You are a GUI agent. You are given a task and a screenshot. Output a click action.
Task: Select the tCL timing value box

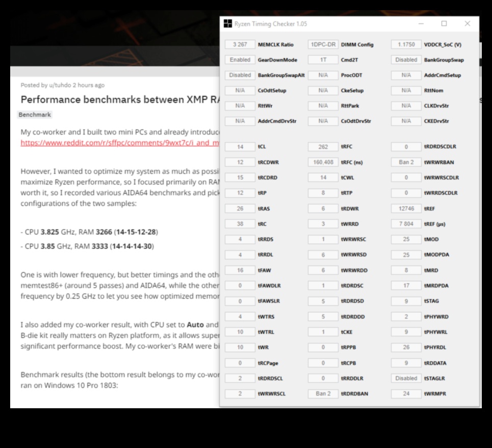click(x=240, y=147)
